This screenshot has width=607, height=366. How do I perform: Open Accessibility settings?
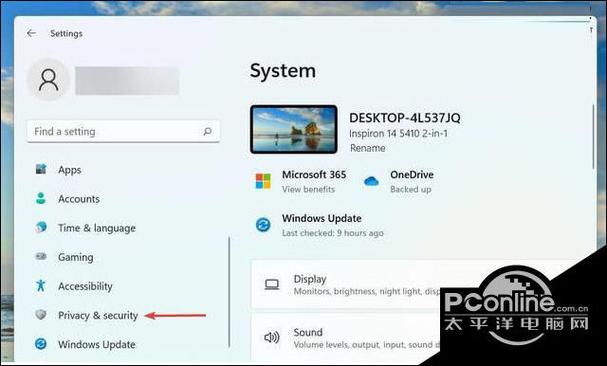click(85, 286)
